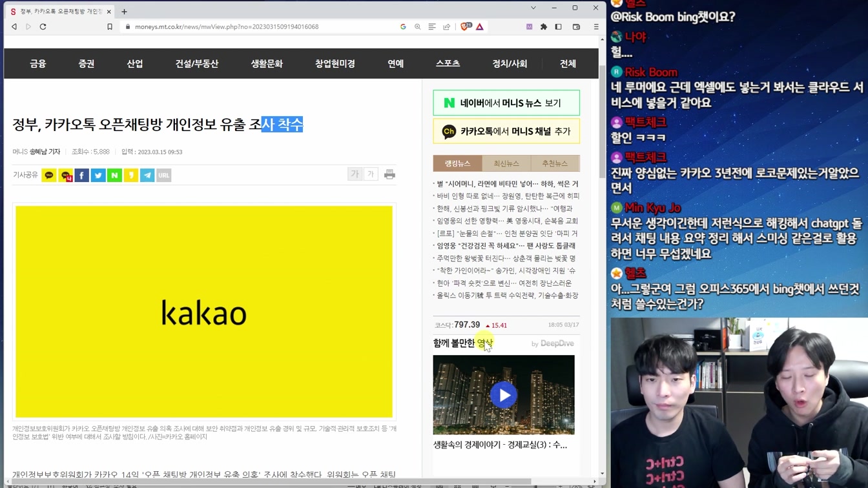Expand the tab search chevron in title bar
This screenshot has width=868, height=488.
(x=533, y=8)
